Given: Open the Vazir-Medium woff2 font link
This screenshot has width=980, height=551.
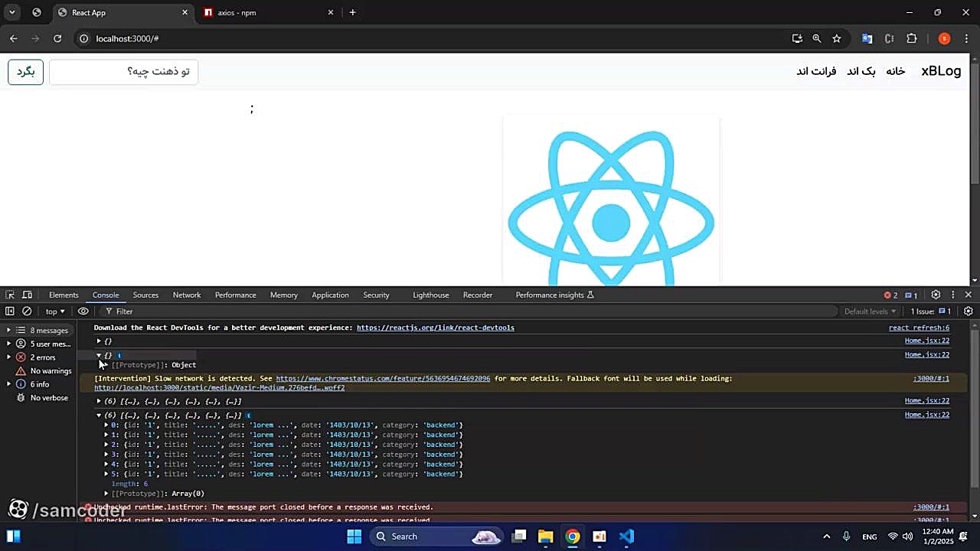Looking at the screenshot, I should click(219, 387).
